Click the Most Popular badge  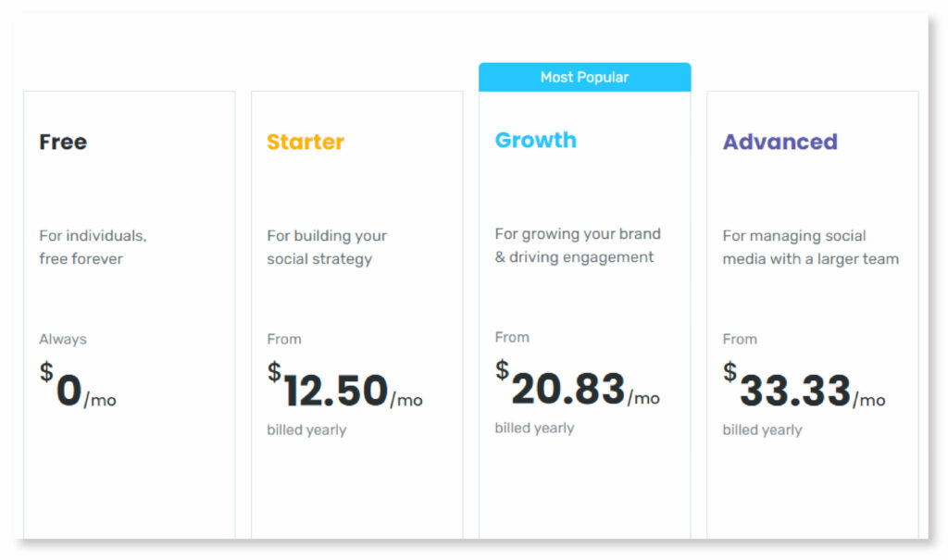click(584, 78)
